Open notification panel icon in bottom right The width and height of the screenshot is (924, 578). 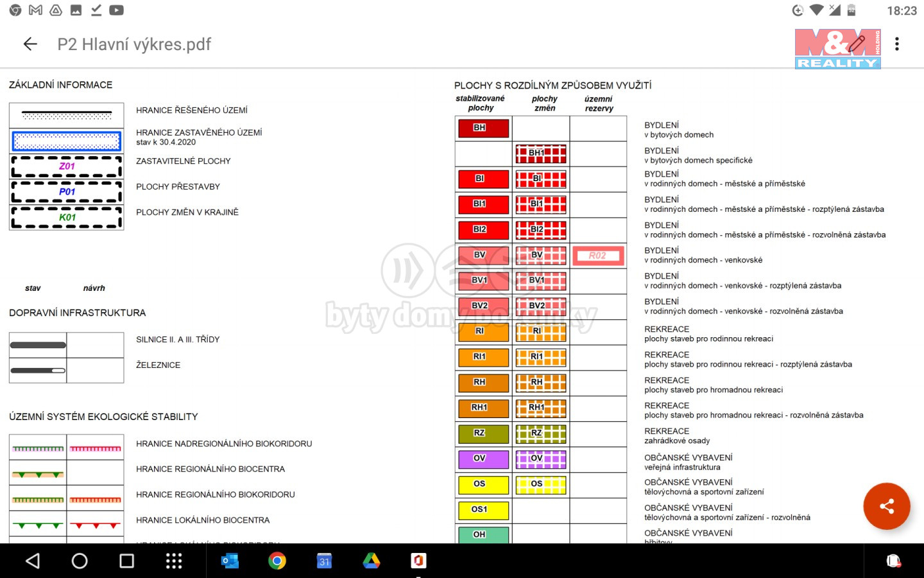coord(893,561)
